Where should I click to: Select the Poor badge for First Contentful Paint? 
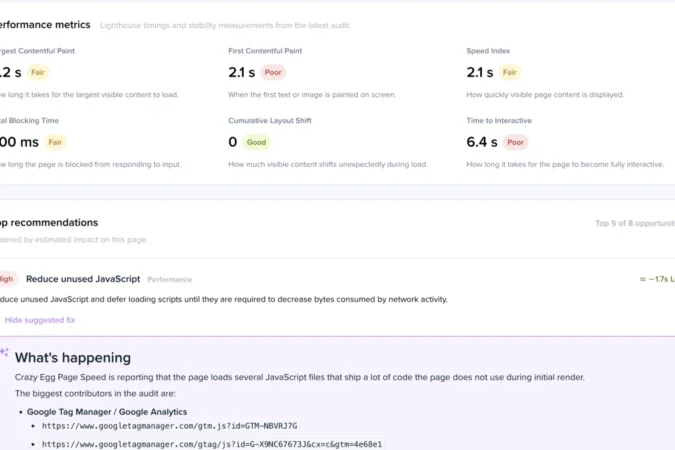click(273, 72)
